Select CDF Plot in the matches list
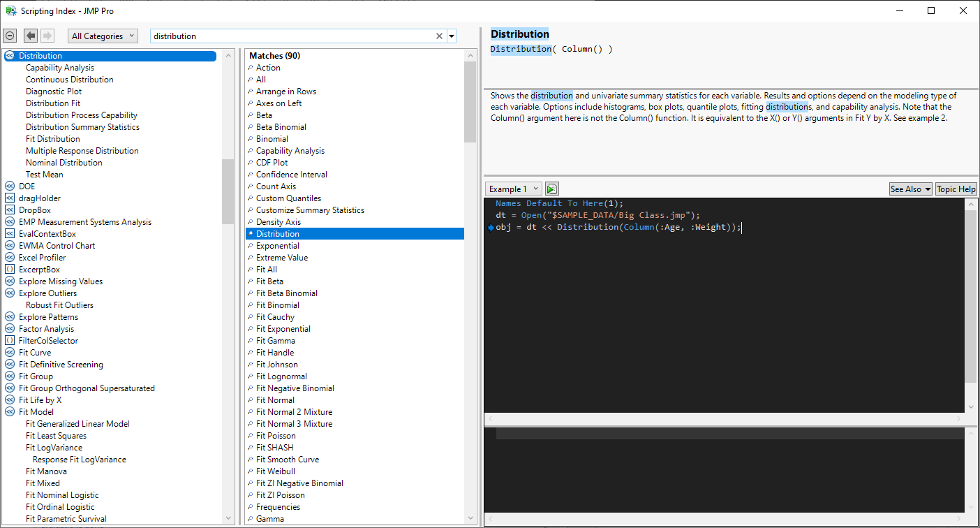 point(272,163)
